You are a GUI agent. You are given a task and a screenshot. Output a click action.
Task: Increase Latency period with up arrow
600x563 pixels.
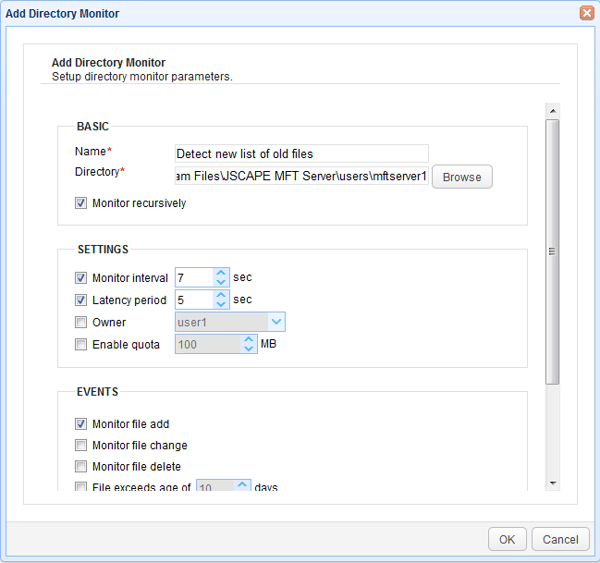221,295
